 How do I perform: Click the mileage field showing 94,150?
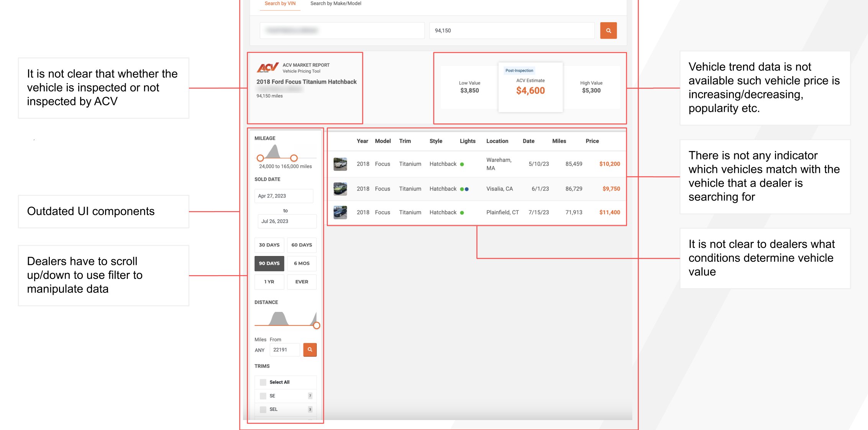click(x=512, y=31)
